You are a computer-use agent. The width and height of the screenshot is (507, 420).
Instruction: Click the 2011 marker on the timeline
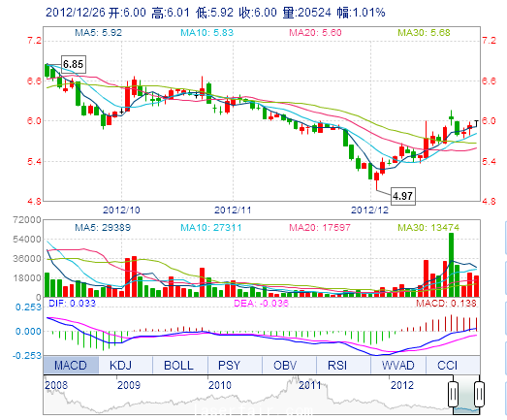click(x=310, y=385)
